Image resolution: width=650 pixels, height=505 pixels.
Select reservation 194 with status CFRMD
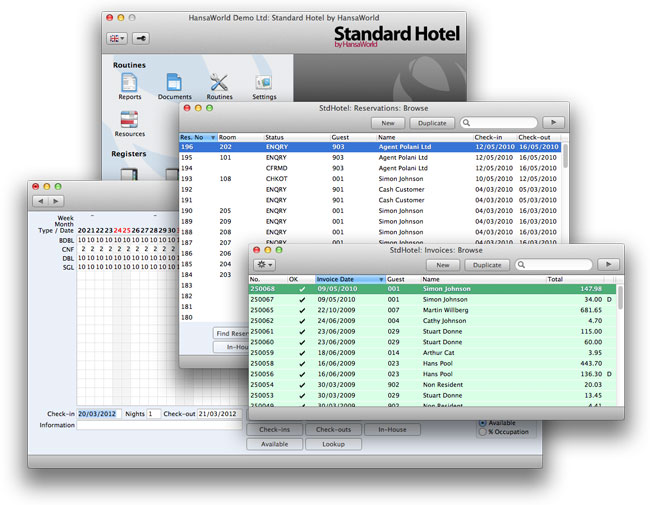pos(370,168)
